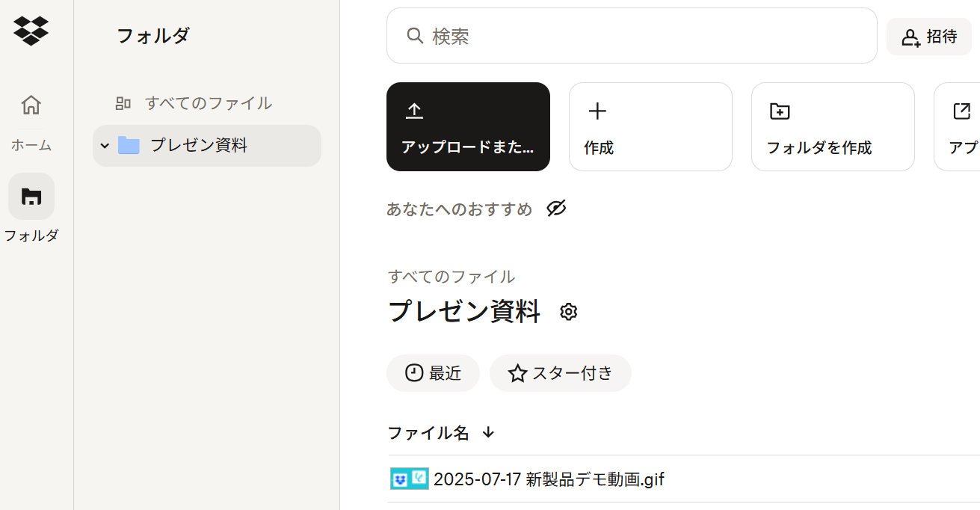Reverse sort order with ファイル名 arrow

pyautogui.click(x=488, y=432)
